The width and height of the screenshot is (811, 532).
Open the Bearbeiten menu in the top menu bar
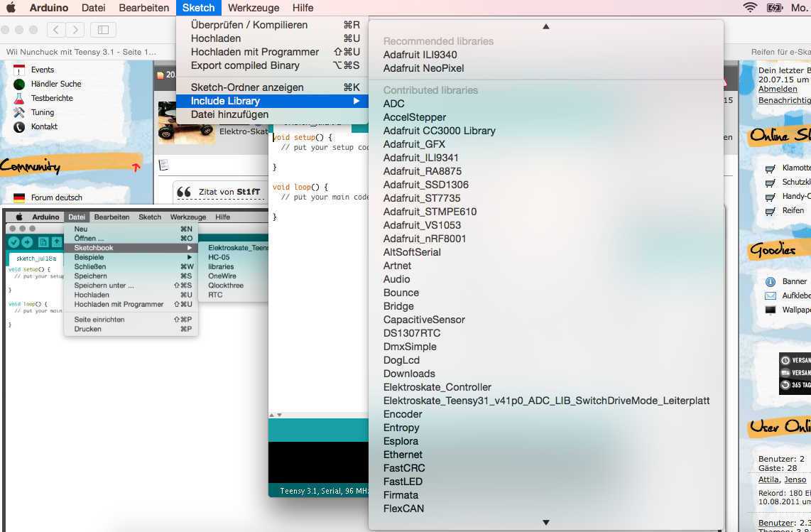coord(143,8)
